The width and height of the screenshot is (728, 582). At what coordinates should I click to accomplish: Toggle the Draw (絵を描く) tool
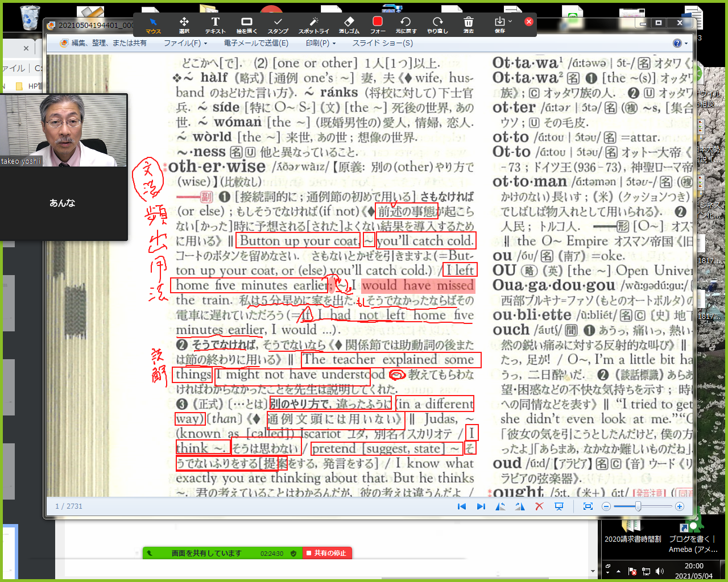tap(246, 24)
